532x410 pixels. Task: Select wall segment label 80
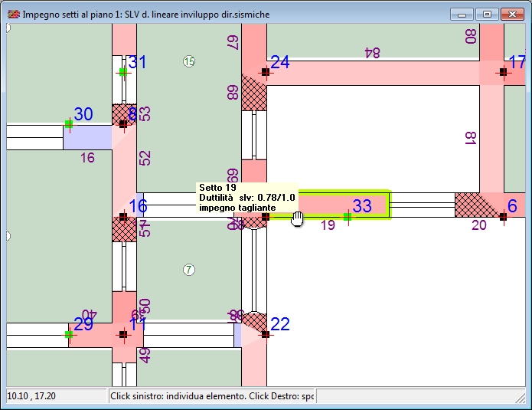click(x=471, y=36)
